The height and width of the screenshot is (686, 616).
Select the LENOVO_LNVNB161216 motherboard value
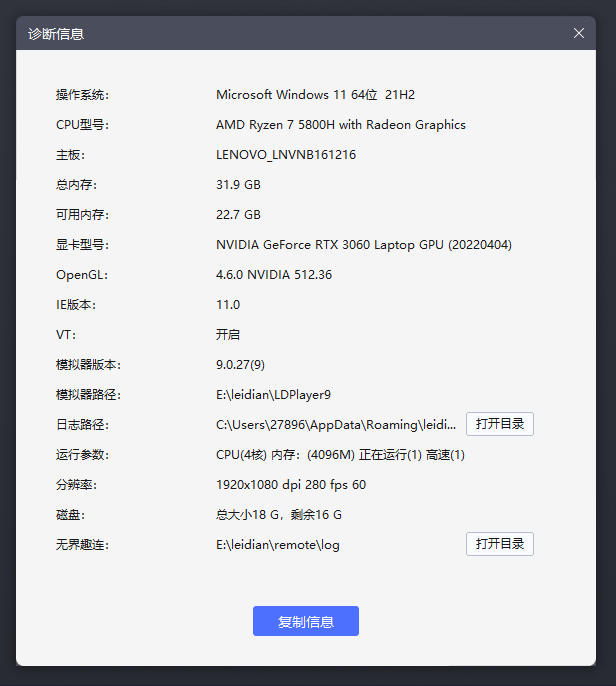click(x=286, y=155)
